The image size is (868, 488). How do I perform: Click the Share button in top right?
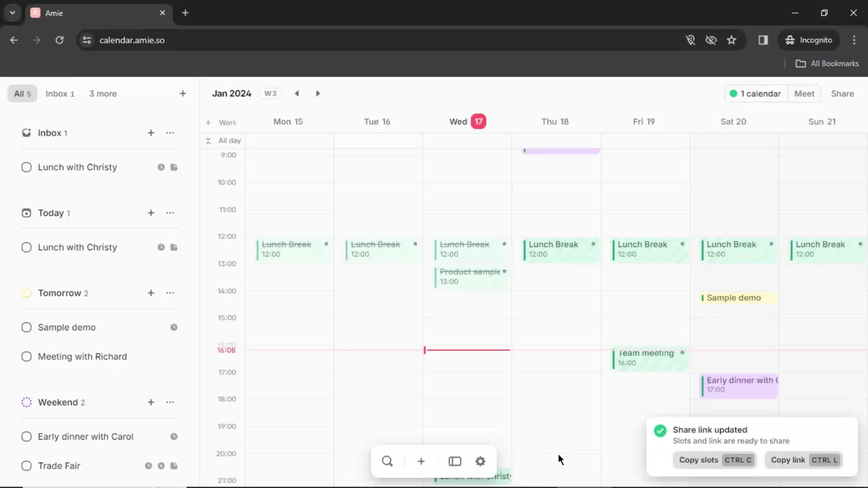pos(843,94)
